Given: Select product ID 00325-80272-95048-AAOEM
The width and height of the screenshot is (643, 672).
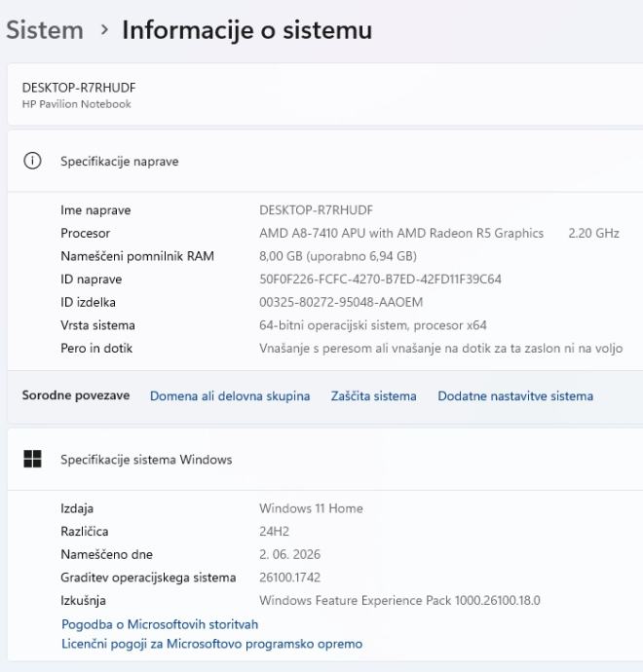Looking at the screenshot, I should click(341, 302).
